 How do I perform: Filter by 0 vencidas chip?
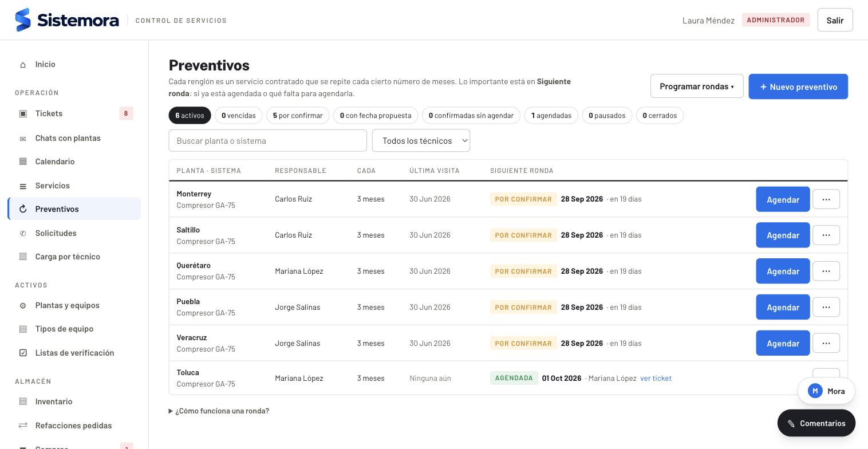(x=239, y=116)
